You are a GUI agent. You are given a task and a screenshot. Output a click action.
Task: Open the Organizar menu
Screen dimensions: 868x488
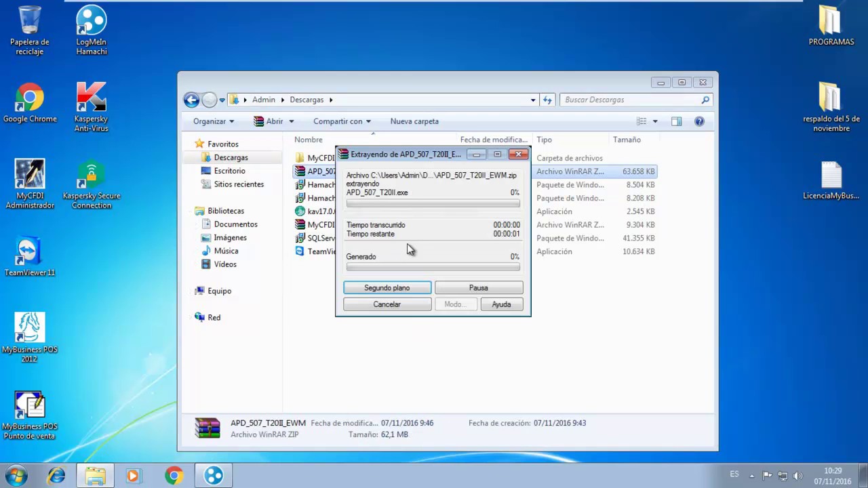tap(214, 121)
